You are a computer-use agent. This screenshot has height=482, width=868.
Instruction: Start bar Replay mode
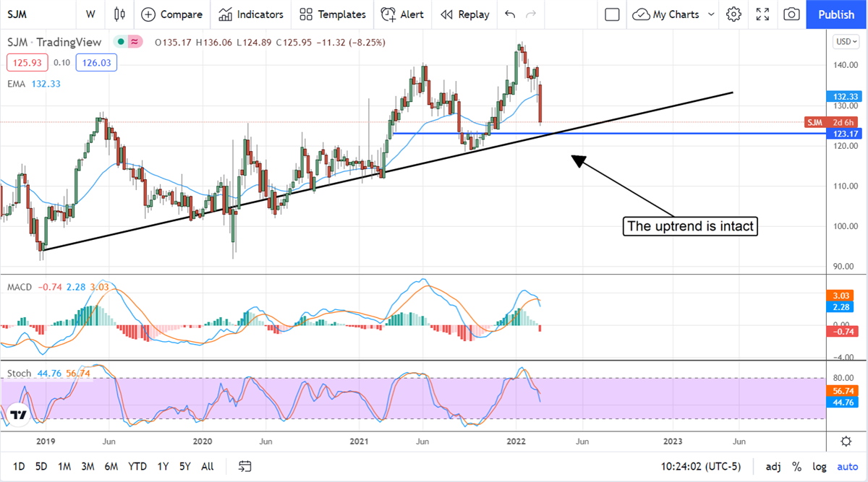[x=464, y=14]
